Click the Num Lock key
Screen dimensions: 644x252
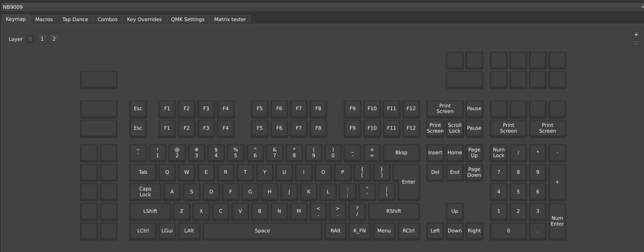pos(498,152)
